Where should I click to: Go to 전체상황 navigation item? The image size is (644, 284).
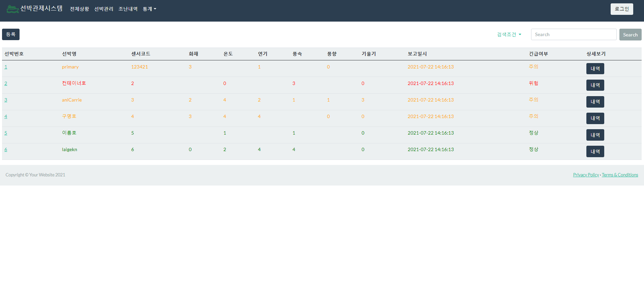coord(79,9)
